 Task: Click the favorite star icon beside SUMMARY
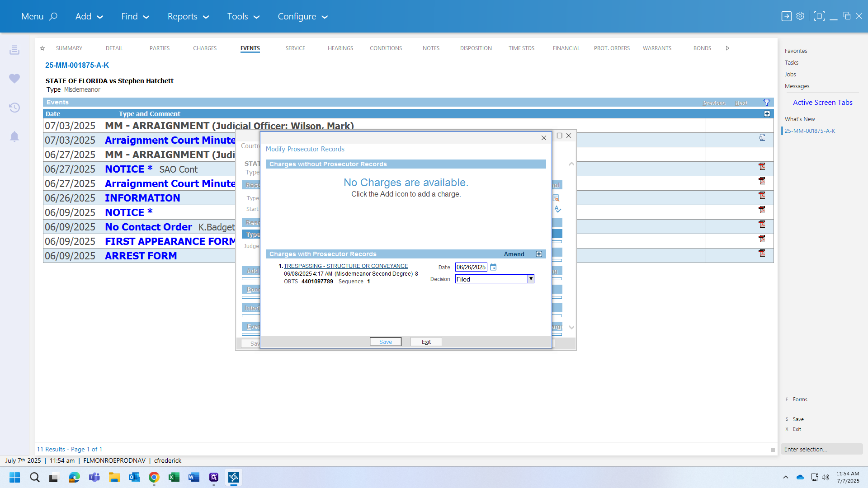[42, 48]
